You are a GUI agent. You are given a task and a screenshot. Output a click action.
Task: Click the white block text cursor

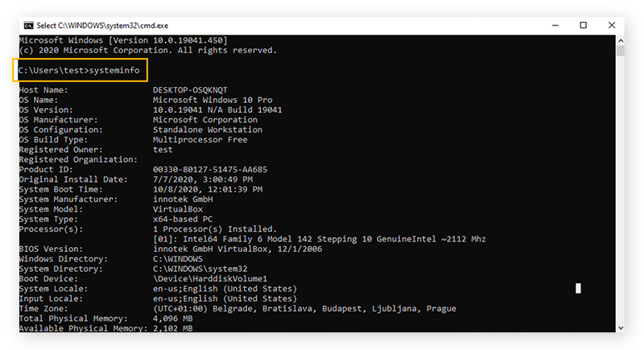click(x=578, y=288)
